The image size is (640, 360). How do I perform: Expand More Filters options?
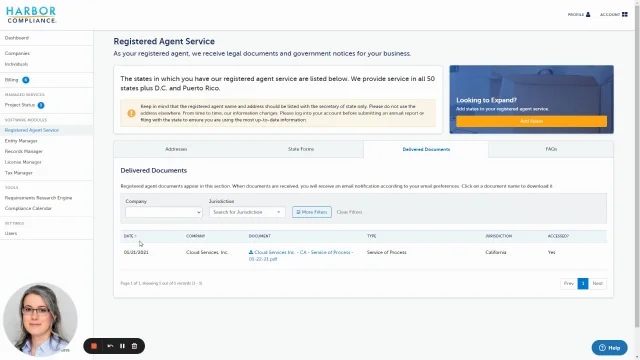(x=312, y=212)
